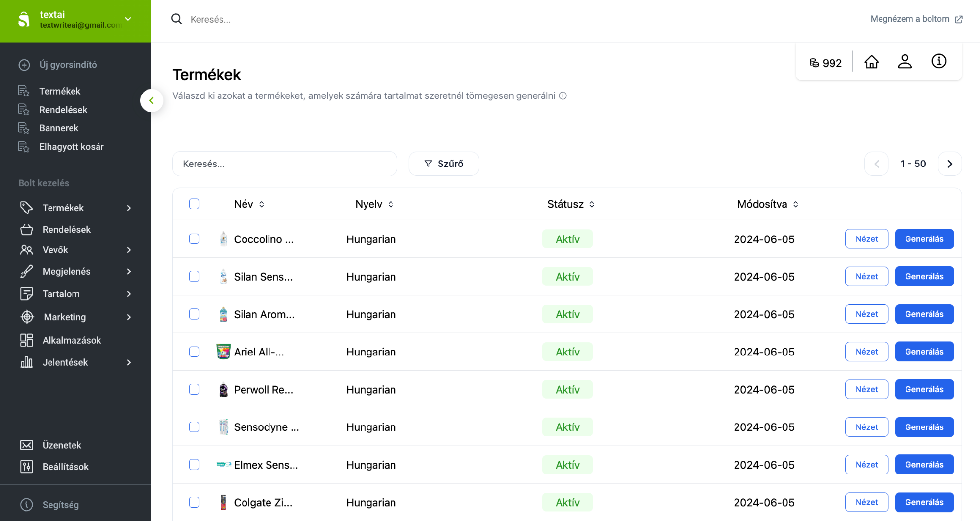
Task: Click the Segítség info icon
Action: click(x=26, y=505)
